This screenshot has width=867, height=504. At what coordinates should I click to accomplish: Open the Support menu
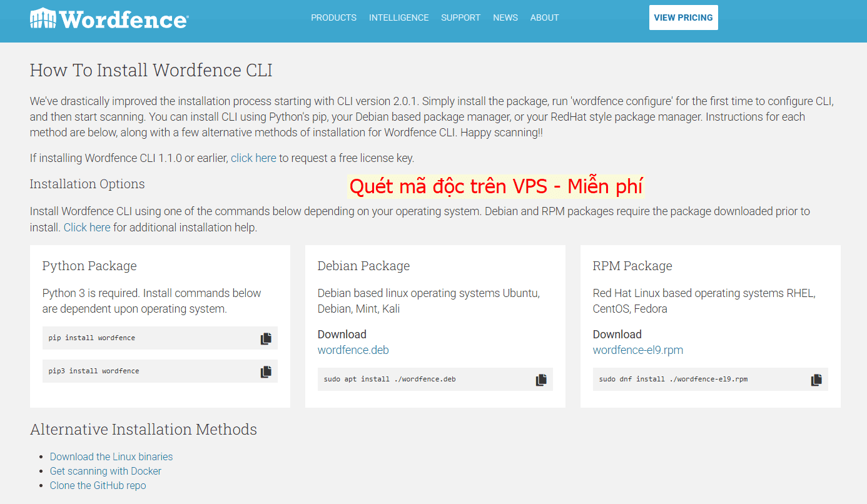point(460,18)
